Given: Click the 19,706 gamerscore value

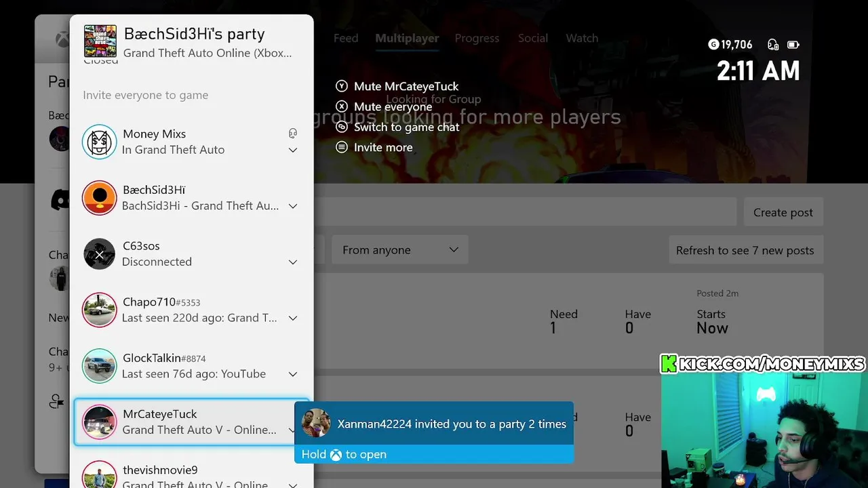Looking at the screenshot, I should tap(736, 45).
